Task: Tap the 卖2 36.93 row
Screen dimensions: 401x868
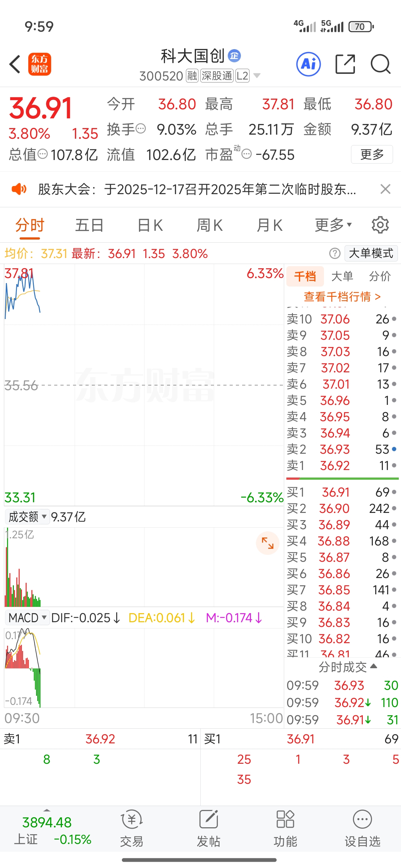Action: tap(342, 450)
